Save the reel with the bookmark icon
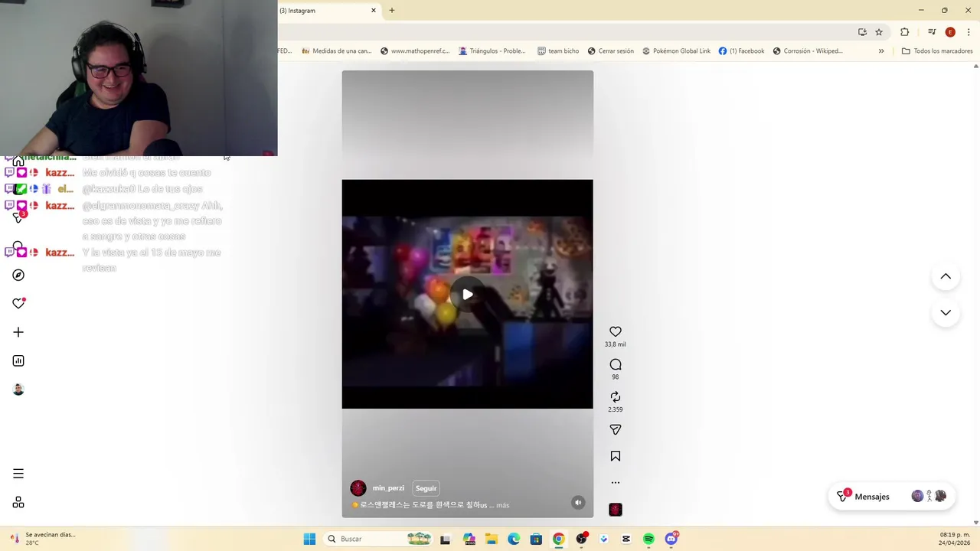Viewport: 980px width, 551px height. tap(615, 456)
